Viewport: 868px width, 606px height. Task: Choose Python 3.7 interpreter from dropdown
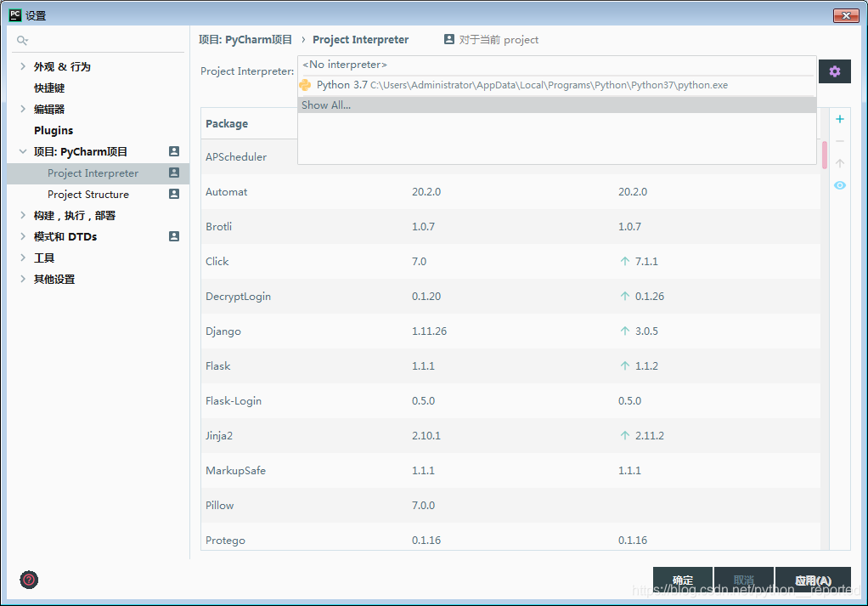(557, 85)
